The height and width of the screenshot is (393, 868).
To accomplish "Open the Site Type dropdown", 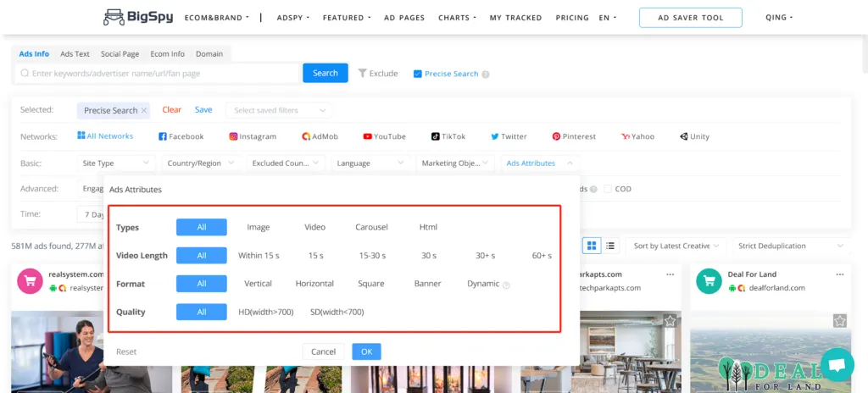I will click(115, 163).
